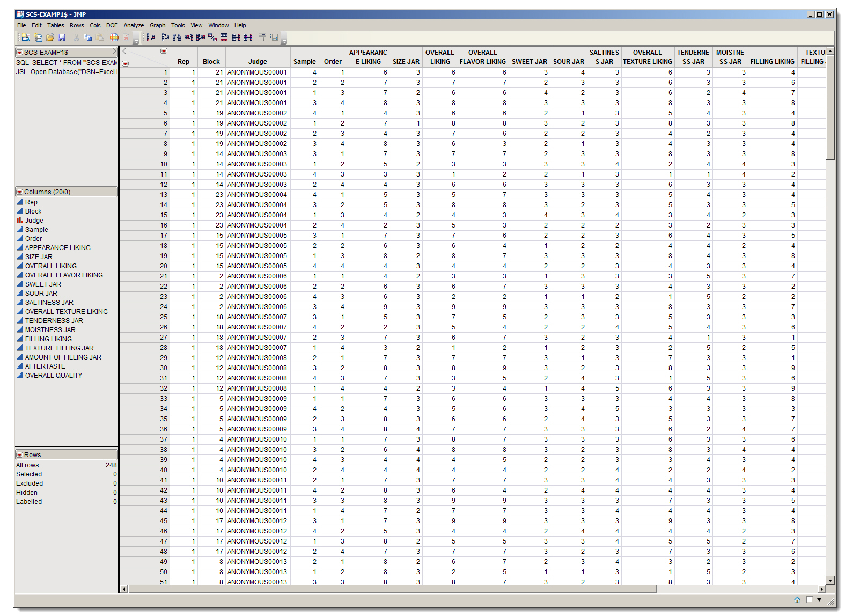845x616 pixels.
Task: Open the DOE menu
Action: click(x=112, y=25)
